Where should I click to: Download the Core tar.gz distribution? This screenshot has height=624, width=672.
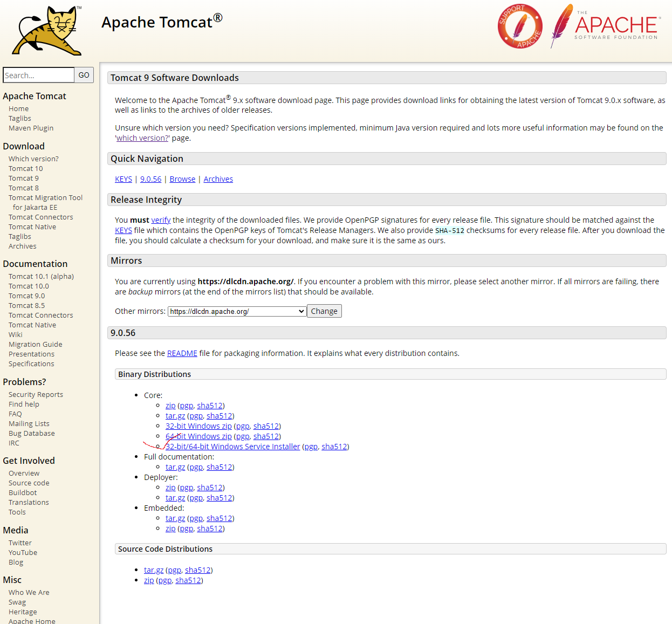coord(175,416)
